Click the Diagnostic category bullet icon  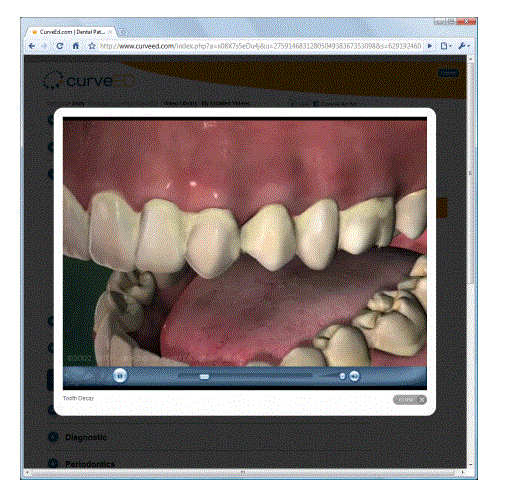[x=53, y=437]
